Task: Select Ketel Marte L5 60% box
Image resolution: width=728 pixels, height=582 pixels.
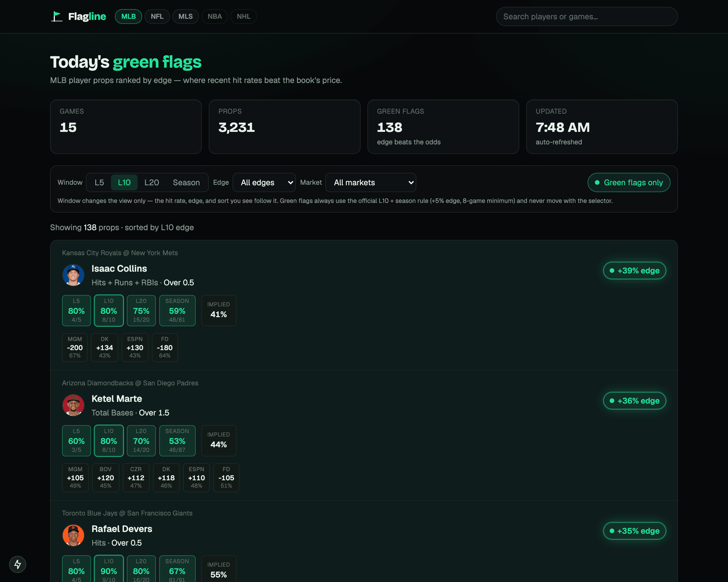Action: click(76, 441)
